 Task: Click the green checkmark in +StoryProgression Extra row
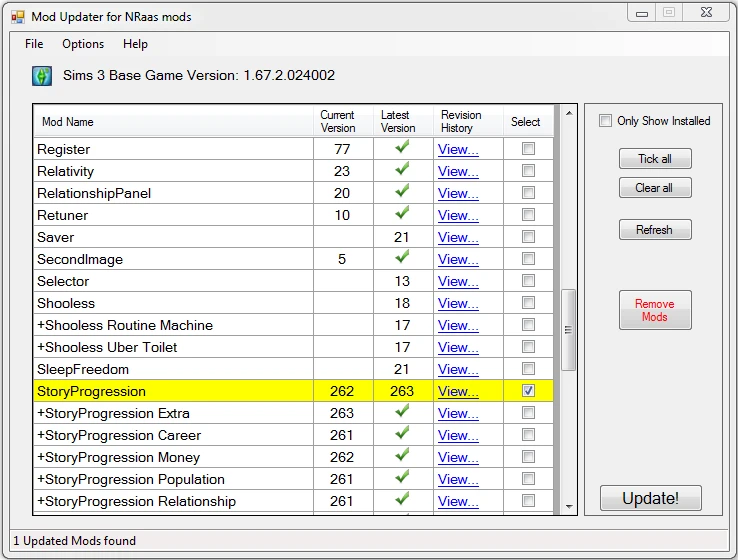pyautogui.click(x=402, y=411)
